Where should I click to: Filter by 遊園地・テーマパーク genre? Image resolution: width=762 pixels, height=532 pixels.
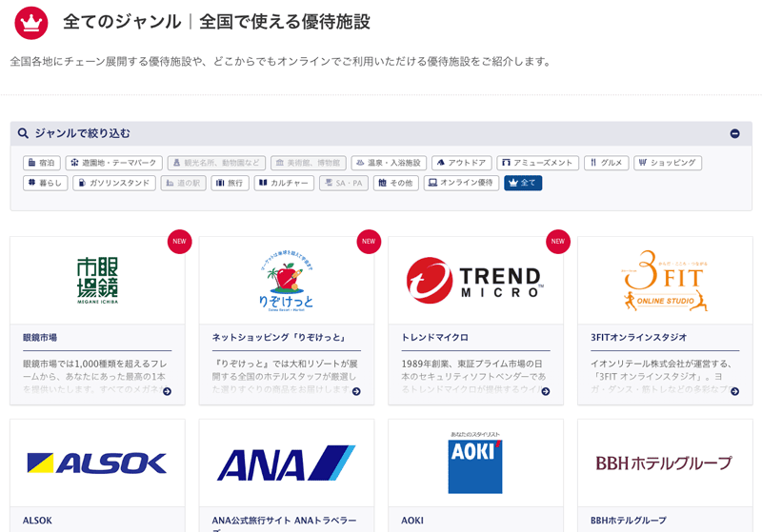coord(113,163)
